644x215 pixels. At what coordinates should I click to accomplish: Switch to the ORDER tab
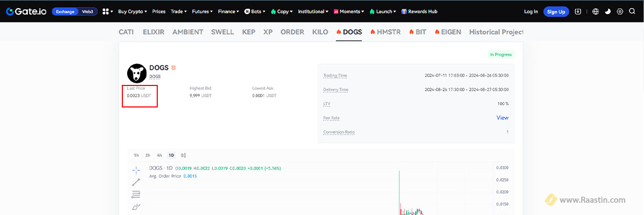tap(292, 32)
